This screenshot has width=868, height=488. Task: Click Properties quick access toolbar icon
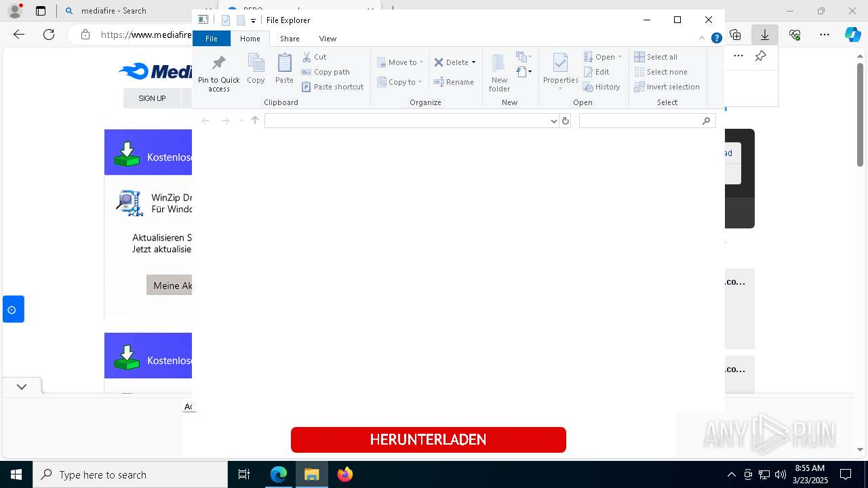click(226, 20)
